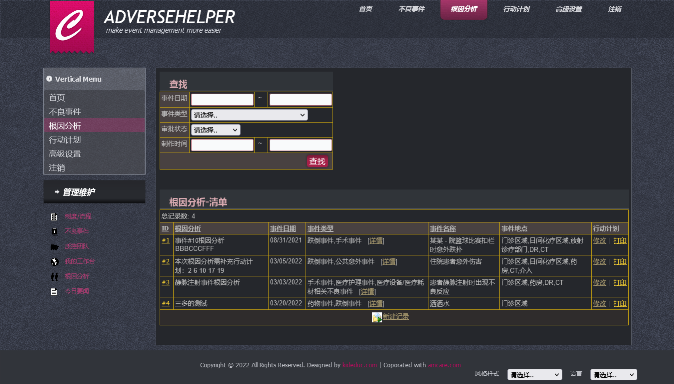Click the people icon beside 根因分析 in the maintenance list
Image resolution: width=674 pixels, height=384 pixels.
[x=54, y=276]
